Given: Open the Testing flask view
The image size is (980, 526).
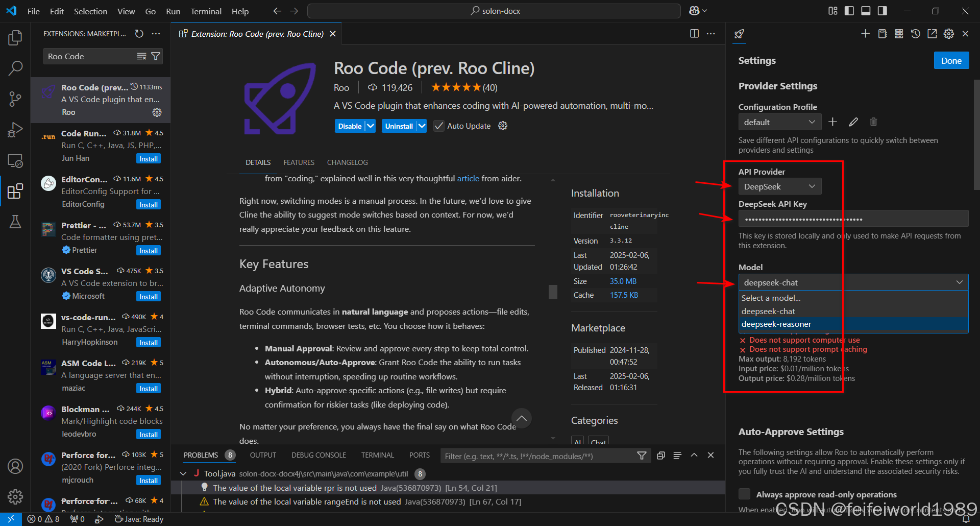Looking at the screenshot, I should [15, 222].
